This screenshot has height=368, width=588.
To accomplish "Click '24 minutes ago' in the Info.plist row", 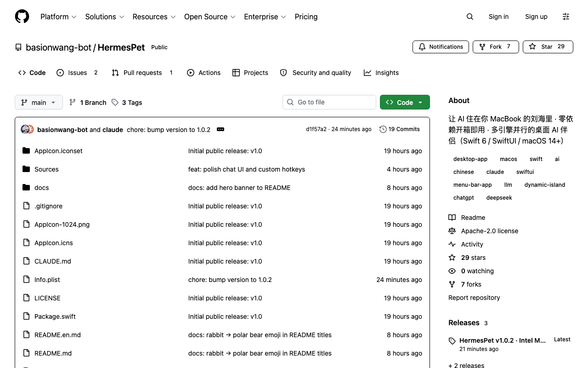I will tap(399, 280).
